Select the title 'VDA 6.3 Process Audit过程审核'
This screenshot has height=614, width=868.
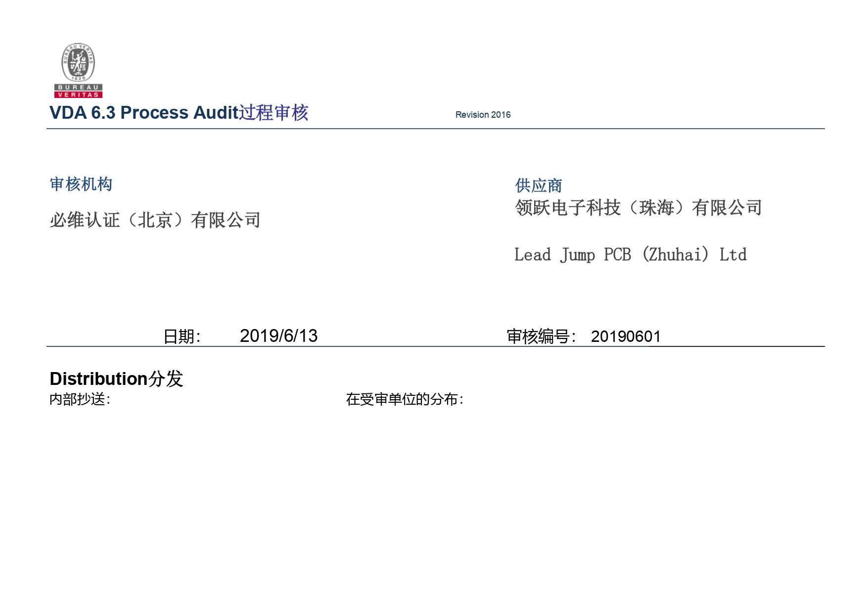(179, 113)
